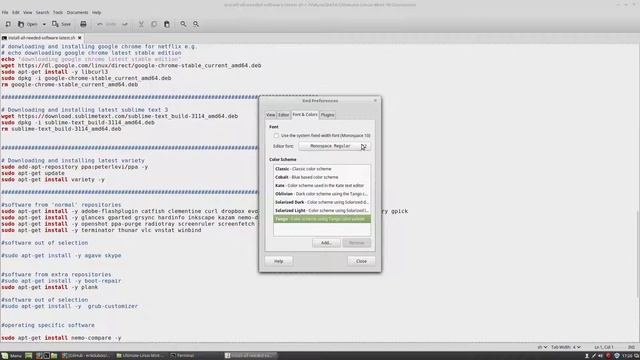Click the Redo toolbar icon

click(125, 24)
